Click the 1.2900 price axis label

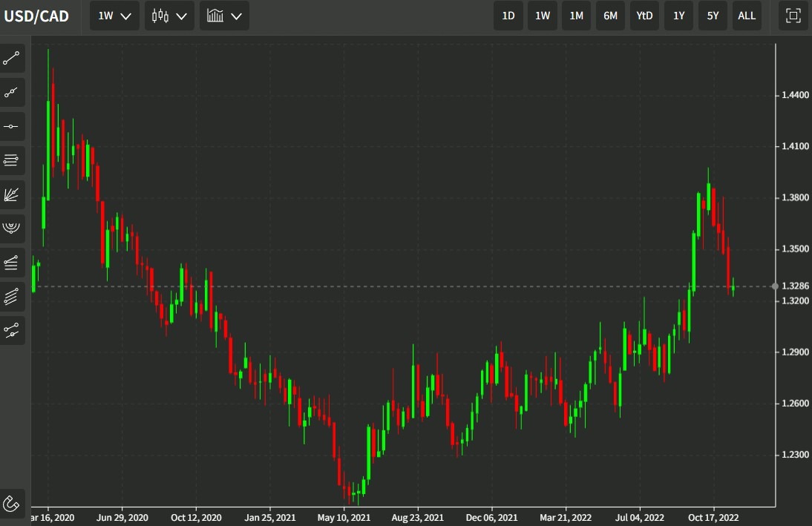pyautogui.click(x=795, y=352)
